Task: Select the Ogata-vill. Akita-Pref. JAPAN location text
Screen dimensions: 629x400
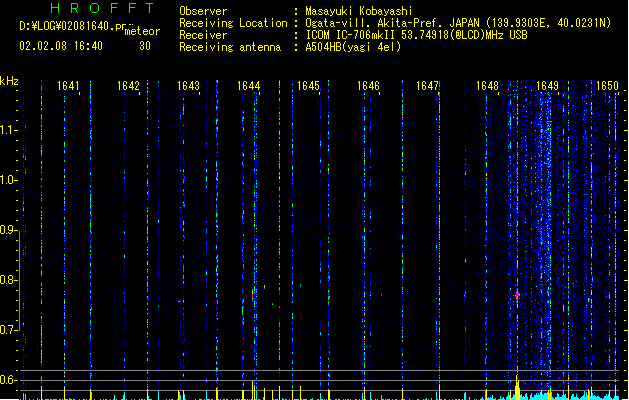Action: (458, 23)
